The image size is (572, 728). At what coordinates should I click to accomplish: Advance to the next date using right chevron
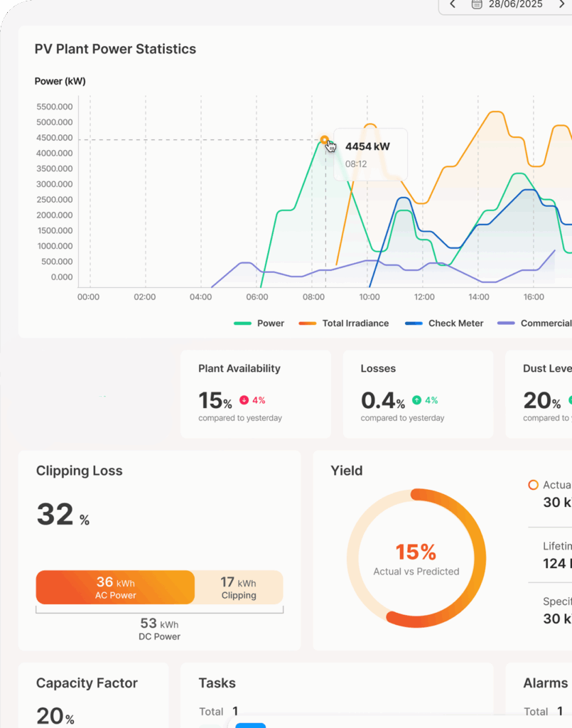click(x=561, y=4)
